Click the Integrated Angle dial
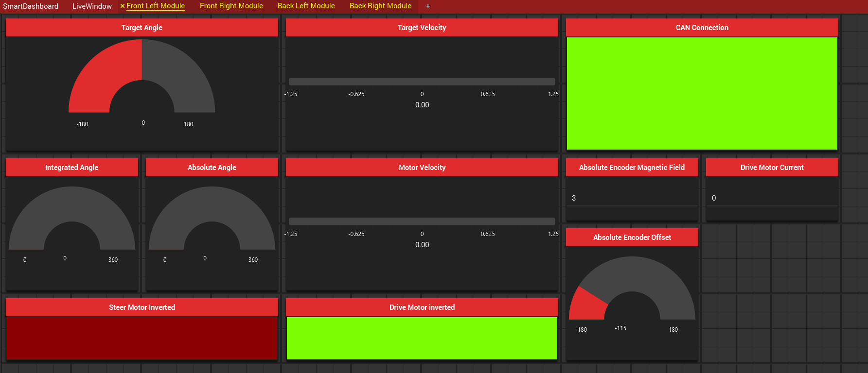This screenshot has height=373, width=868. click(x=72, y=219)
